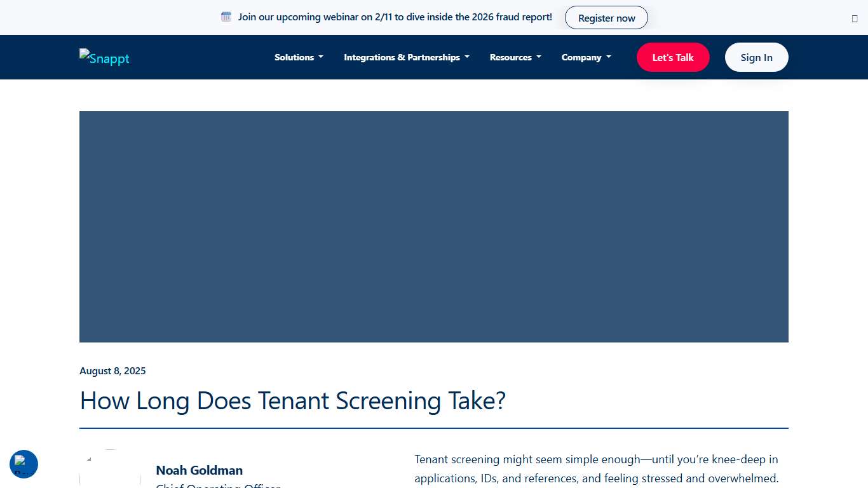Click the Register now button
868x488 pixels.
[x=606, y=18]
